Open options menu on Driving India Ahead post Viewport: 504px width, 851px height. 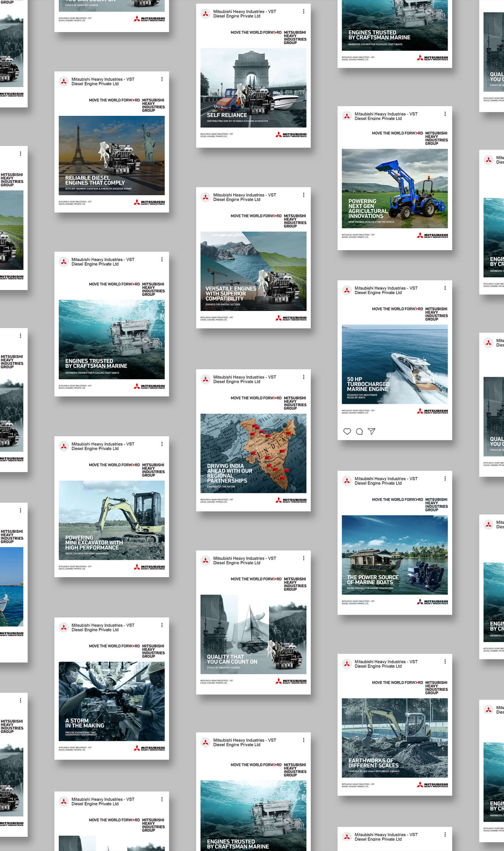(303, 377)
